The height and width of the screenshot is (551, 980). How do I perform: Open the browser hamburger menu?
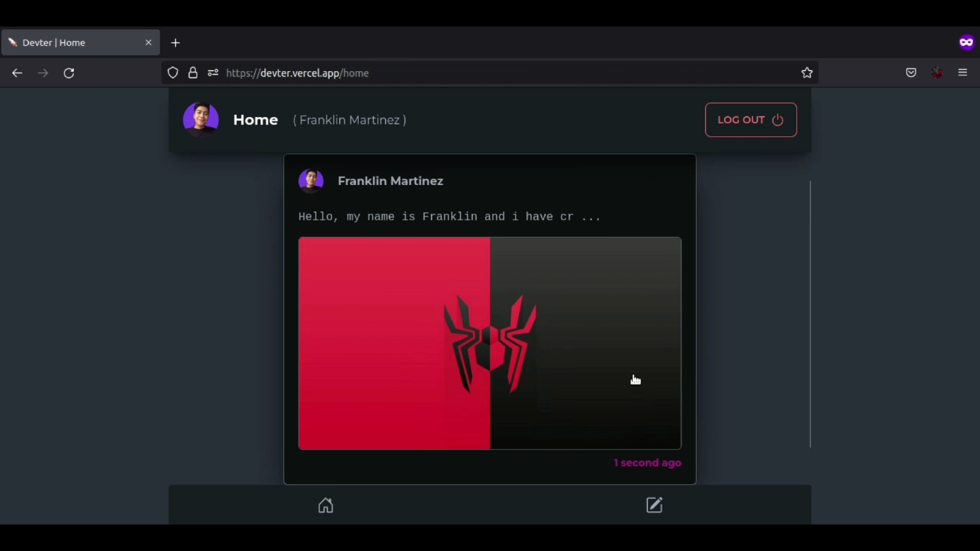[963, 73]
